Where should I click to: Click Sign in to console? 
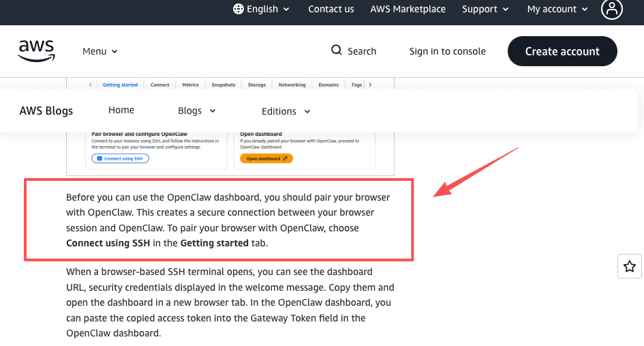pyautogui.click(x=447, y=51)
